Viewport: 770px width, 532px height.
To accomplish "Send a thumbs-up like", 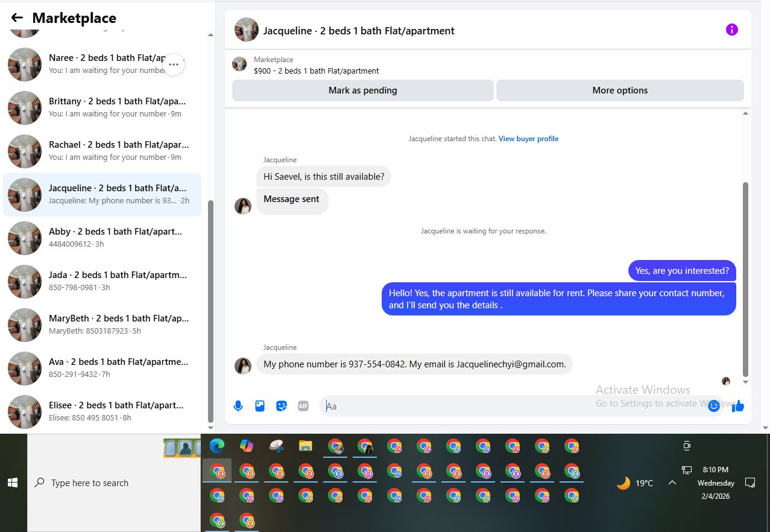I will tap(738, 406).
